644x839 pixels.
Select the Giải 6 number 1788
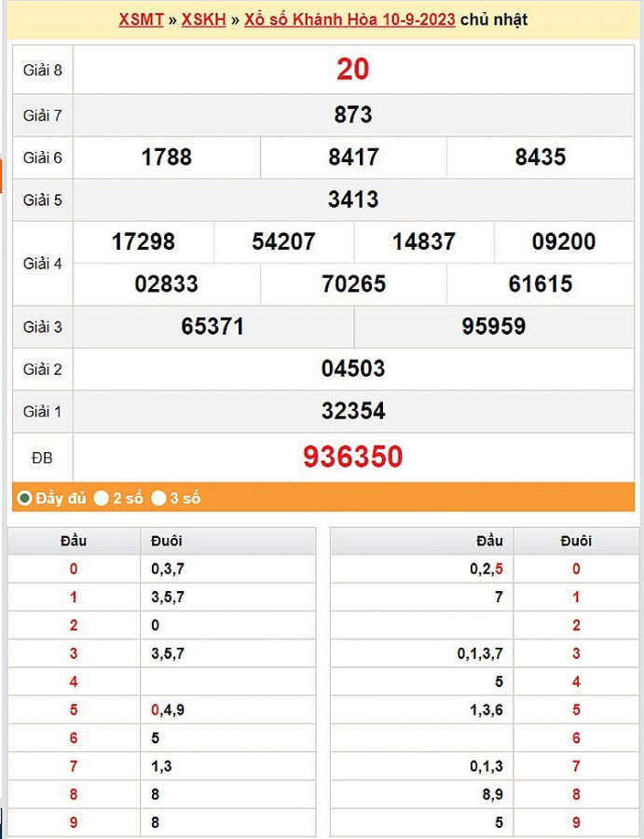point(166,157)
